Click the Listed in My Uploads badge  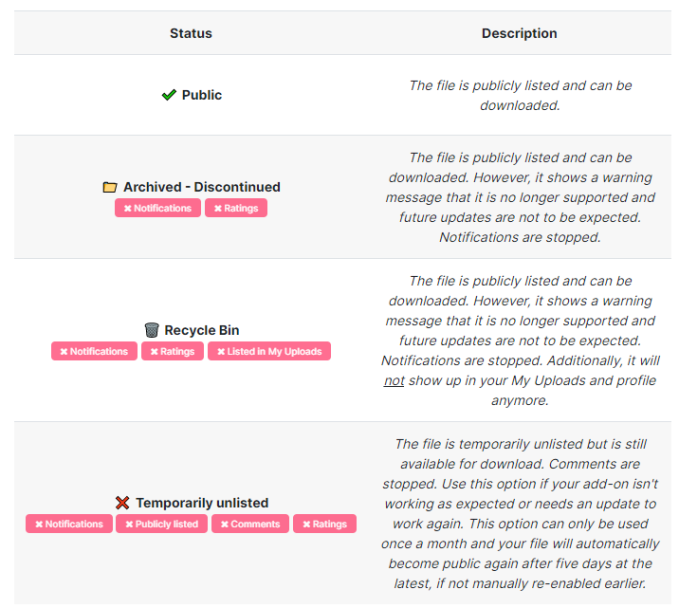(x=269, y=351)
